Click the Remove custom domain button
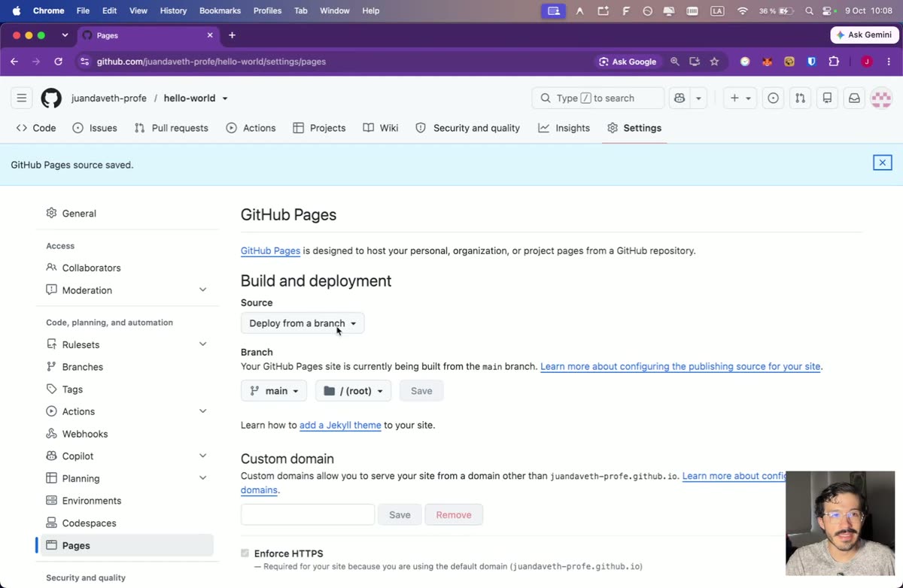The width and height of the screenshot is (903, 588). 454,514
